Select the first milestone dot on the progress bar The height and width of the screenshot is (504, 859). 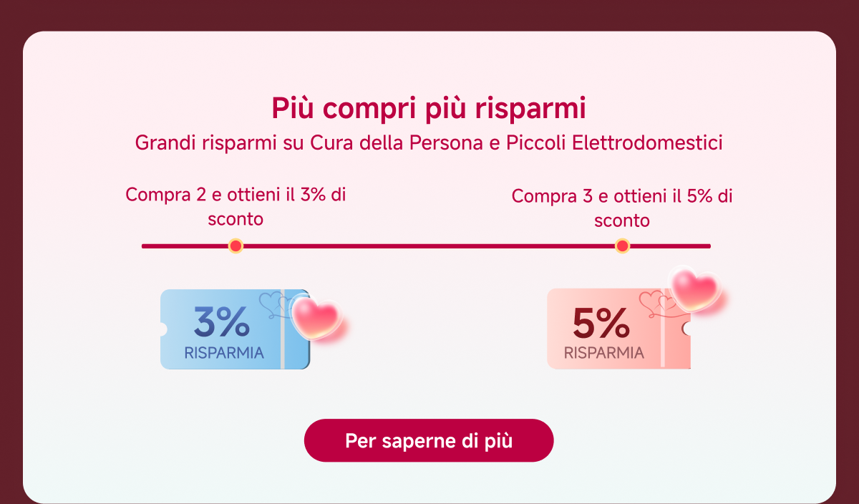[x=236, y=246]
